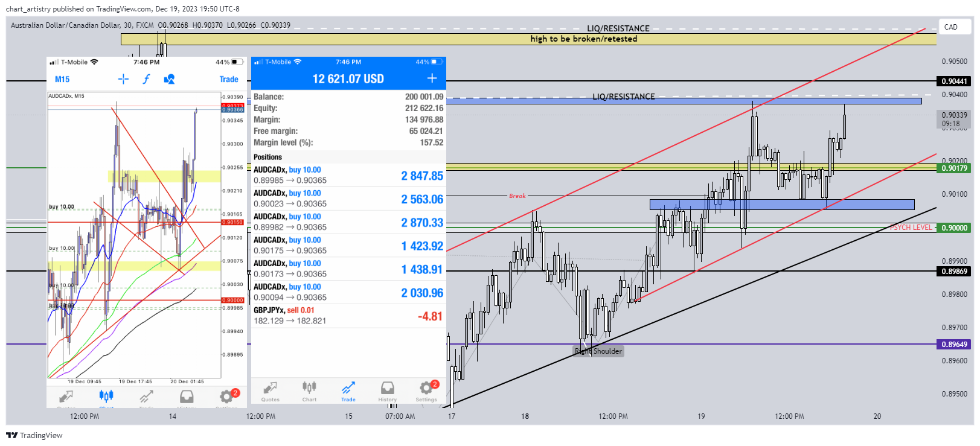Open AUDCADx position with profit 2 030.96

pos(348,293)
